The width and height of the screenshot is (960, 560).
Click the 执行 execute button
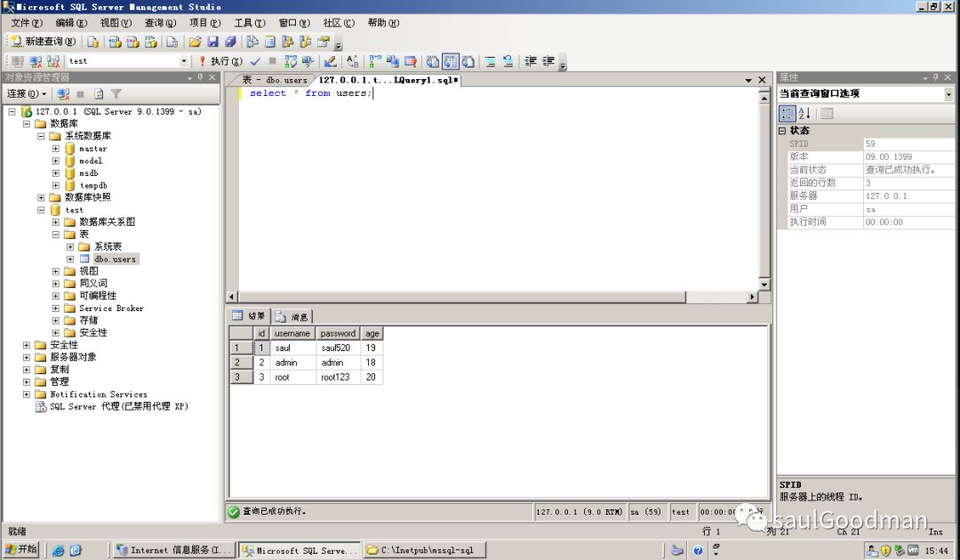pyautogui.click(x=220, y=61)
